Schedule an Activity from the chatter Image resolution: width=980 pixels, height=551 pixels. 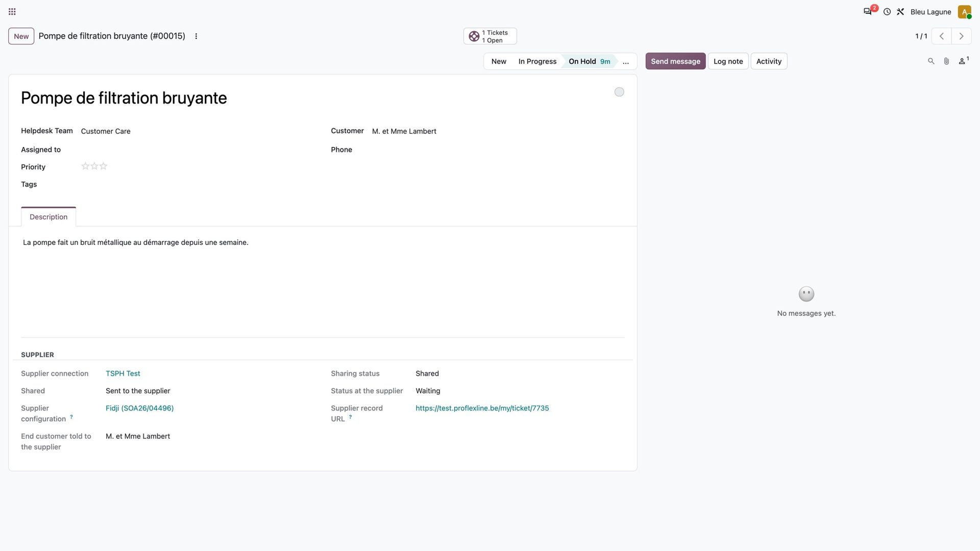[769, 61]
